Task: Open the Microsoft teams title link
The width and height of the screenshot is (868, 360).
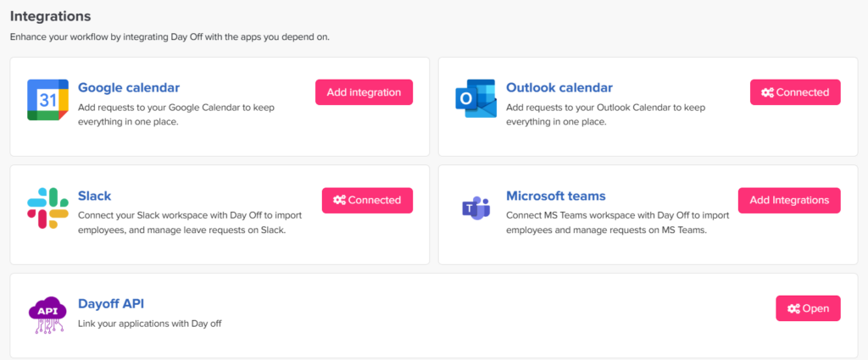Action: [555, 196]
